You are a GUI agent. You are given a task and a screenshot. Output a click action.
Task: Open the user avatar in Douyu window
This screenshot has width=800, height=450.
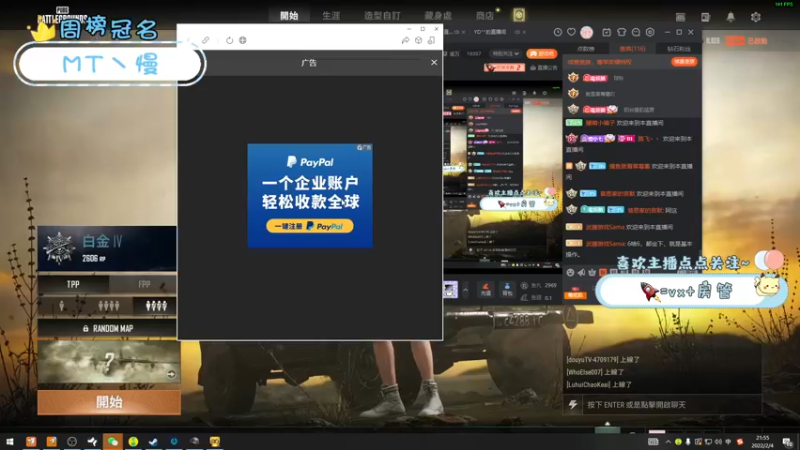[587, 32]
